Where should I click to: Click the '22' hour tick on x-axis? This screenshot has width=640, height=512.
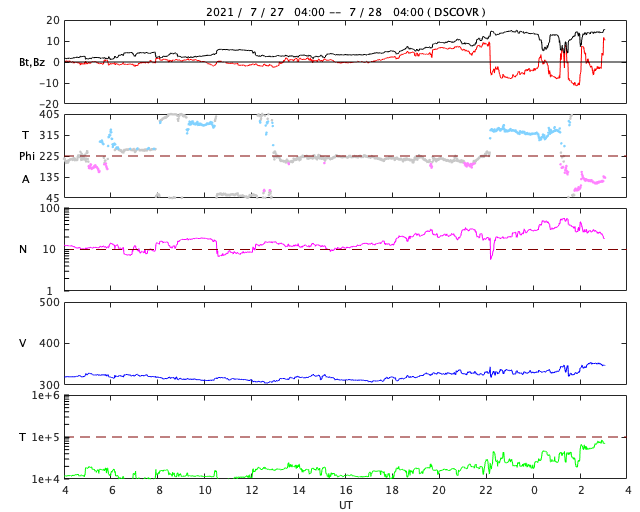click(487, 490)
